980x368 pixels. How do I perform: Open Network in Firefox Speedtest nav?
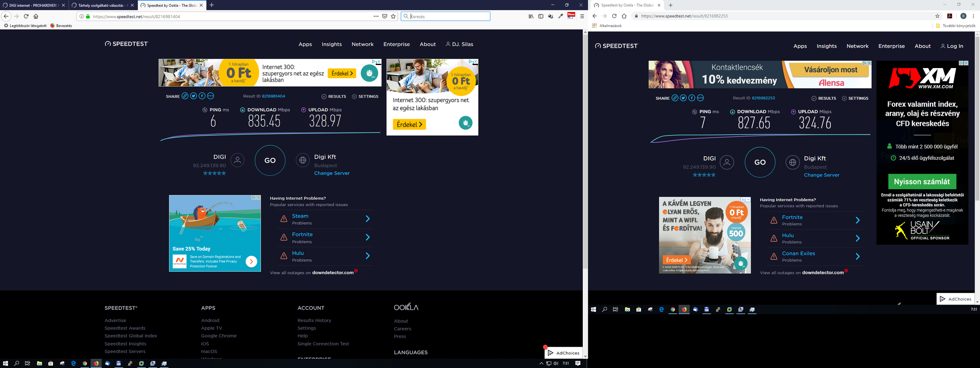(362, 44)
